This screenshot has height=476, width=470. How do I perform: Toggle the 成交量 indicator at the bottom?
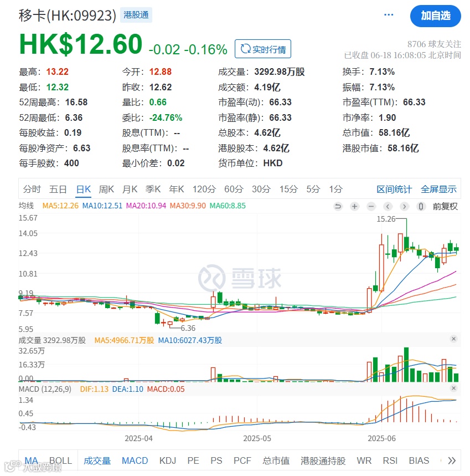[97, 461]
